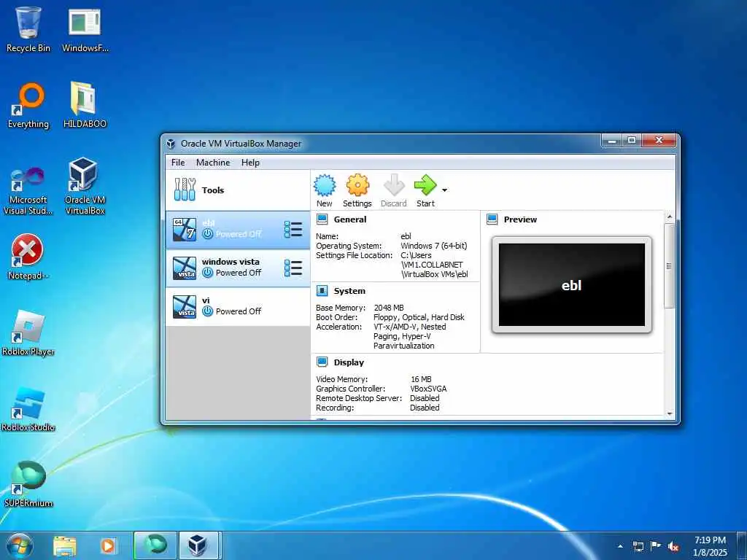Click the Windows 7 (64-bit) value
Screen dimensions: 747x560
click(x=434, y=246)
